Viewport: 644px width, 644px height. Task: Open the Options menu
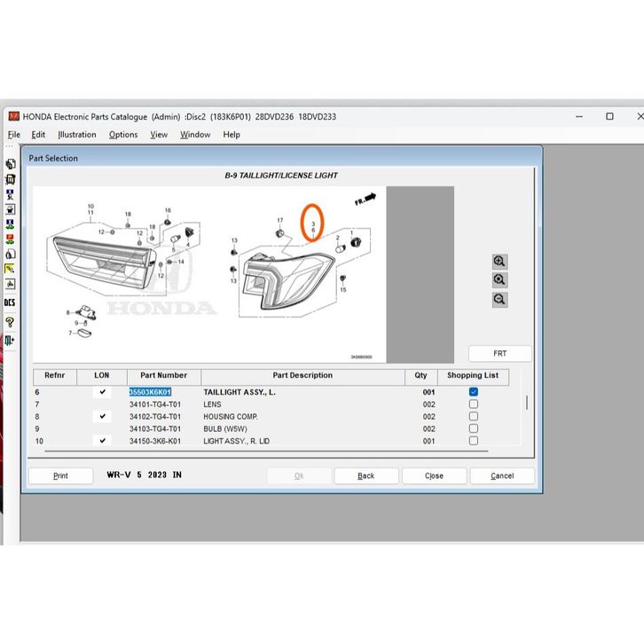pyautogui.click(x=123, y=135)
